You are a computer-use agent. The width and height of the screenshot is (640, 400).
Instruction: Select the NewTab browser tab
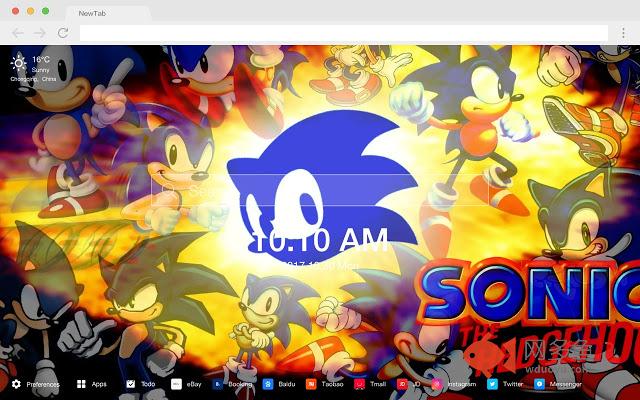click(107, 13)
